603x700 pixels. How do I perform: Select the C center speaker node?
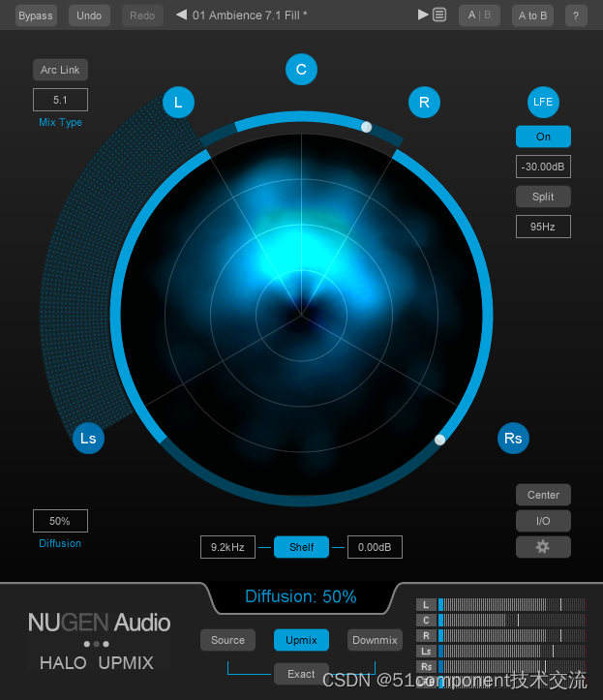(301, 69)
